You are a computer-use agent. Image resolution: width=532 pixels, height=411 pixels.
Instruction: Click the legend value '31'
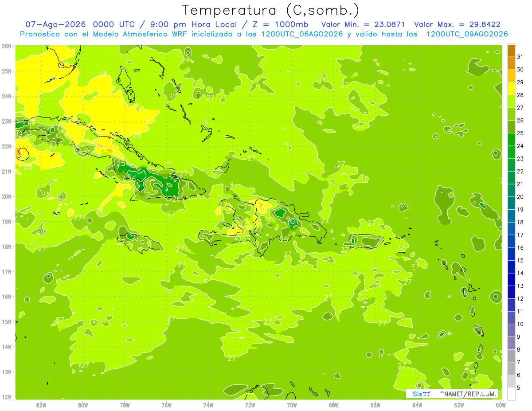point(520,57)
